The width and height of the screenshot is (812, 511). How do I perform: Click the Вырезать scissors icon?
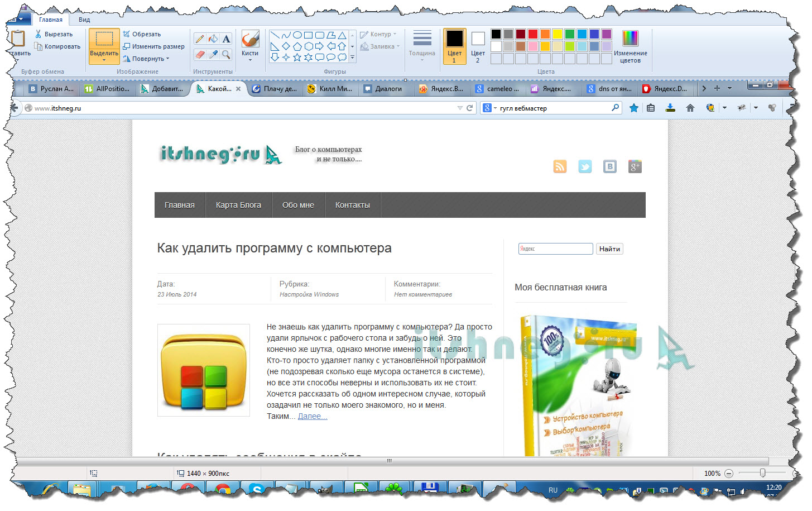click(x=38, y=34)
